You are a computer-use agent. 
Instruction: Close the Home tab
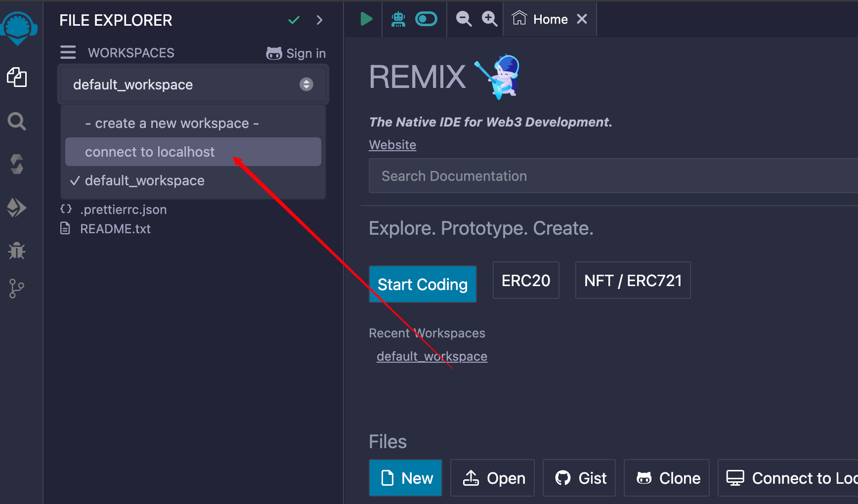click(582, 19)
